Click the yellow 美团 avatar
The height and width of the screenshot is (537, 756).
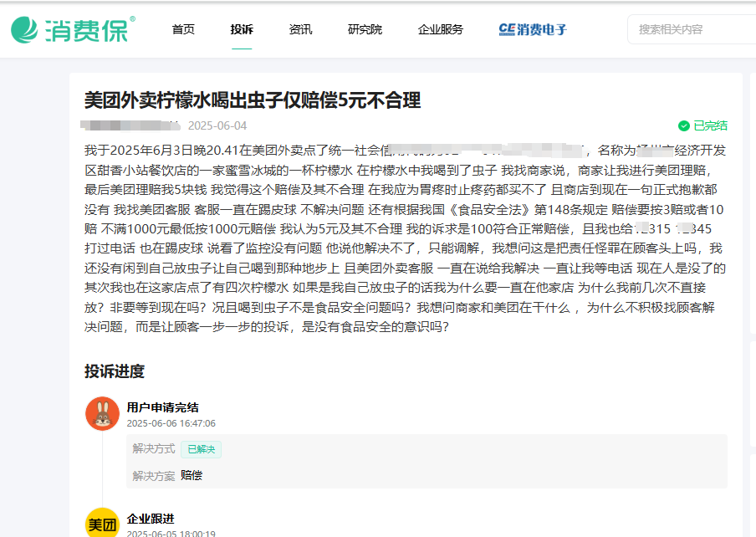(x=102, y=523)
